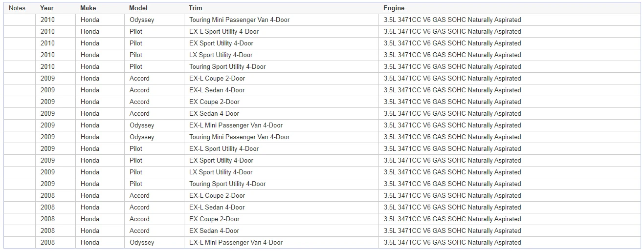Click the Make column header

pos(88,8)
